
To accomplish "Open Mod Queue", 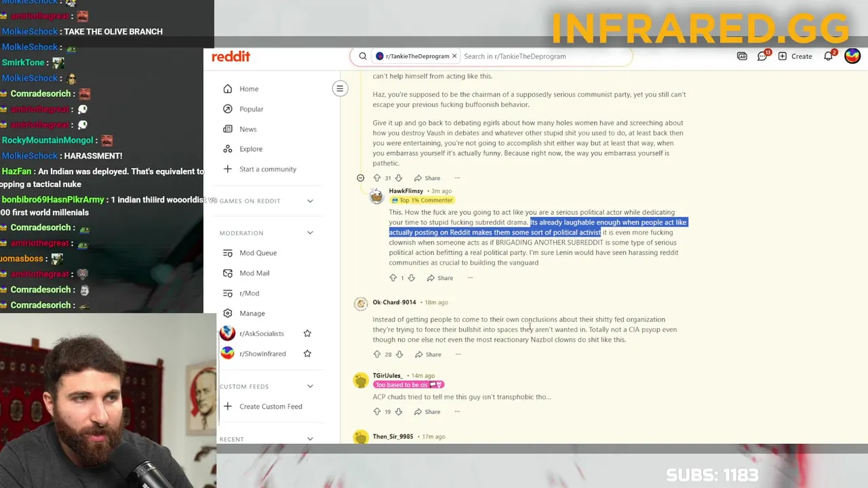I will 258,253.
